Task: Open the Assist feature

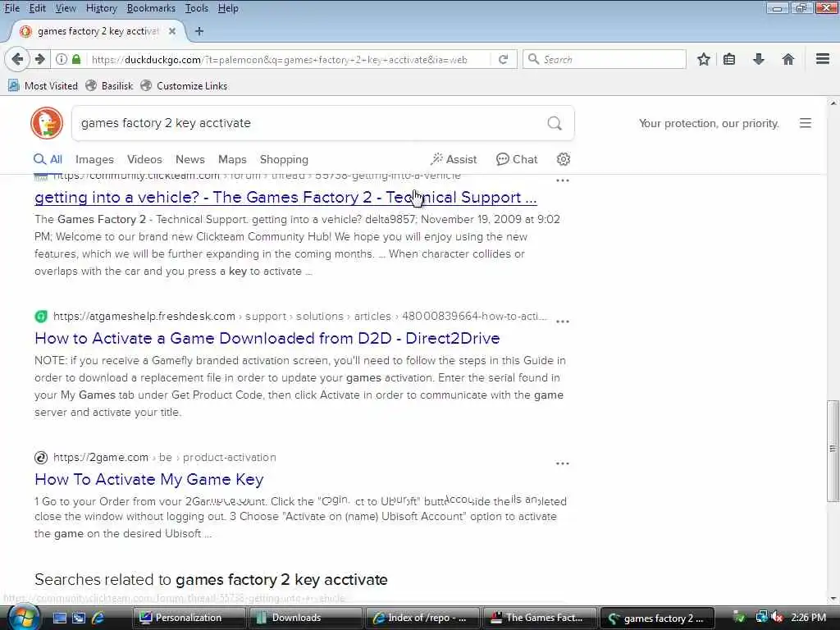Action: (453, 159)
